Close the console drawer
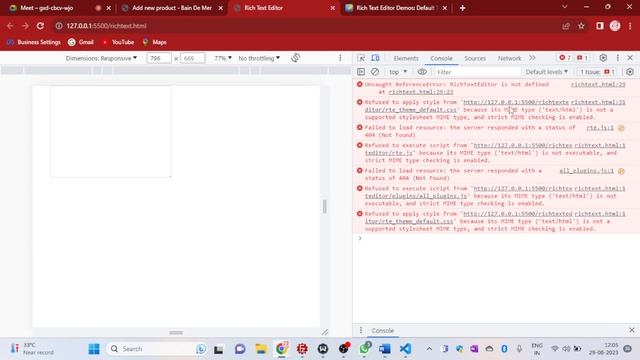Viewport: 640px width, 360px height. point(631,330)
